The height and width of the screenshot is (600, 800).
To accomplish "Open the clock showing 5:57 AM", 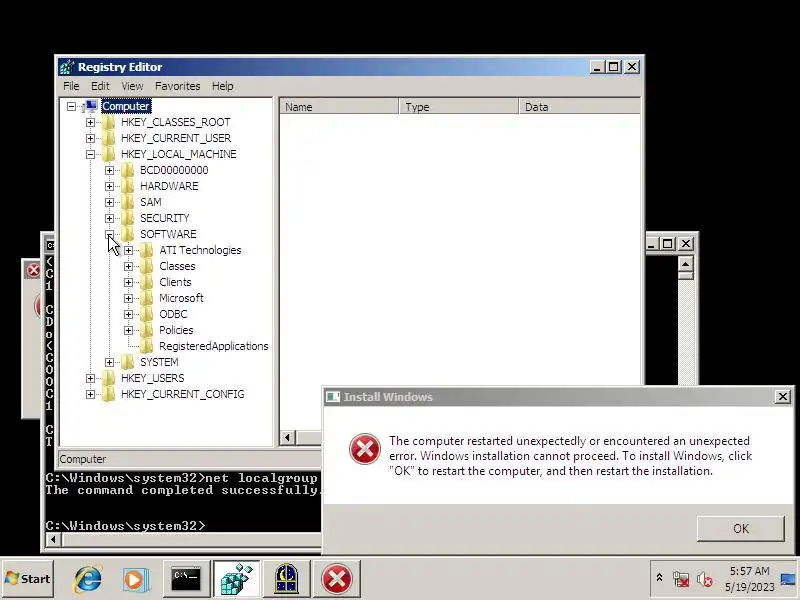I will pyautogui.click(x=749, y=579).
